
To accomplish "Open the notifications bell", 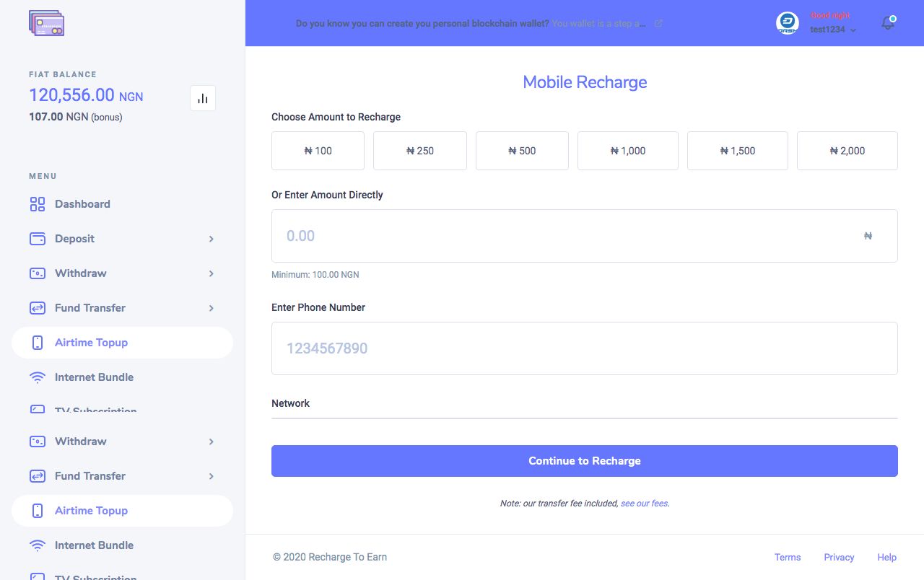I will pyautogui.click(x=888, y=23).
